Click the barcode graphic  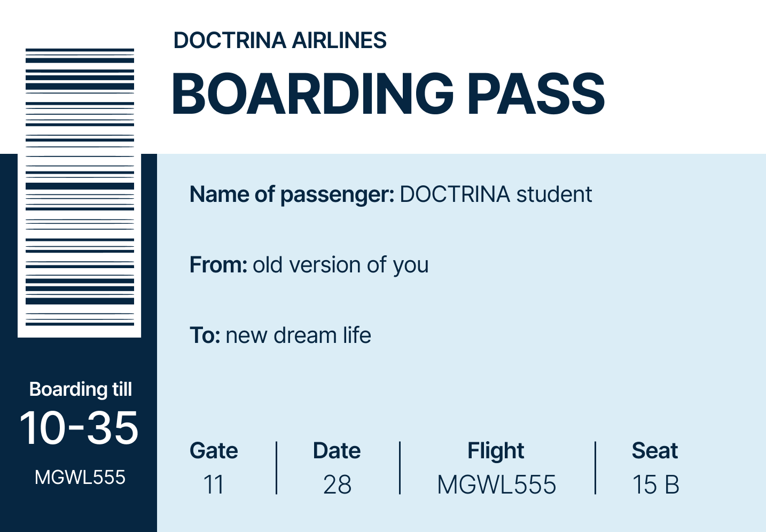tap(80, 187)
